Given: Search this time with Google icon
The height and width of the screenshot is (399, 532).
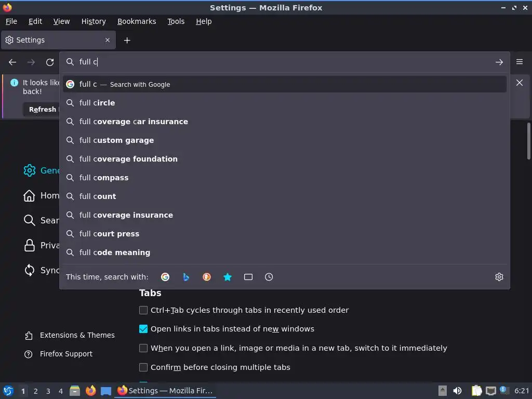Looking at the screenshot, I should [165, 277].
